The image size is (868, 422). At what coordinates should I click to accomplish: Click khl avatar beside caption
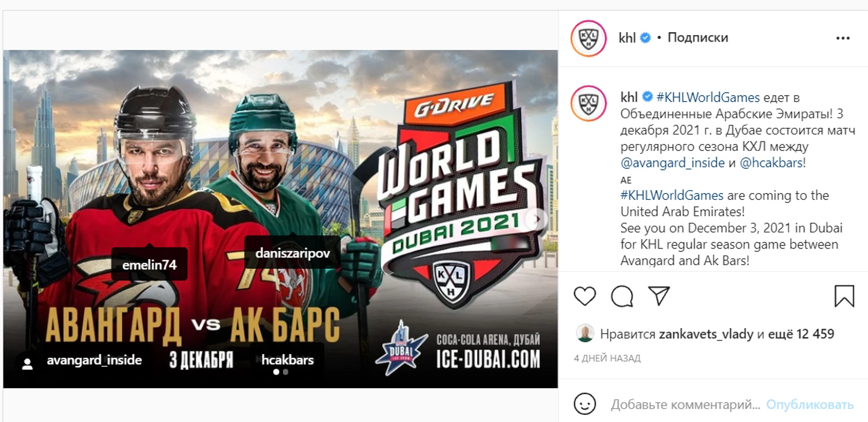[589, 103]
